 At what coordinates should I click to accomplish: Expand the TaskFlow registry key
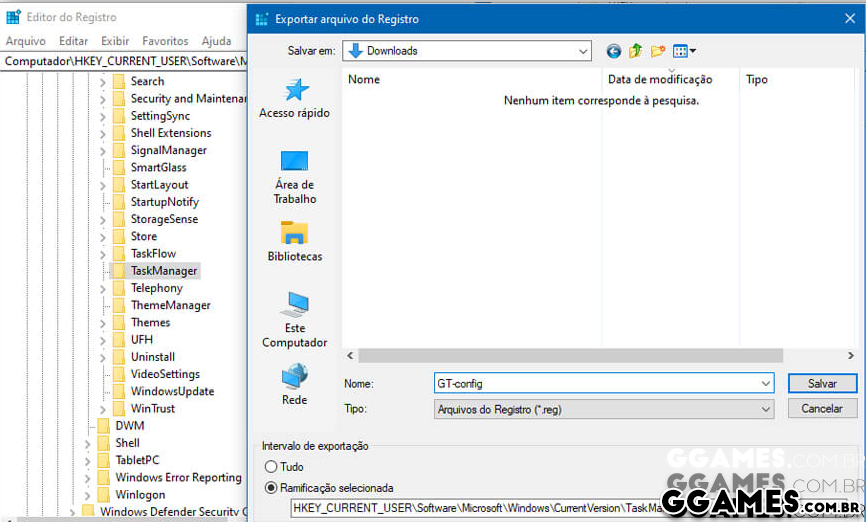click(x=103, y=254)
